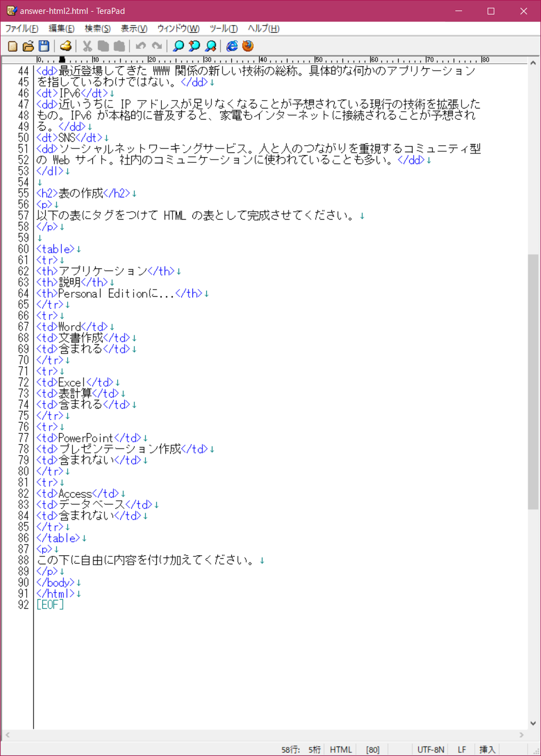The width and height of the screenshot is (541, 756).
Task: Toggle the 挿入 insert mode indicator
Action: point(487,749)
